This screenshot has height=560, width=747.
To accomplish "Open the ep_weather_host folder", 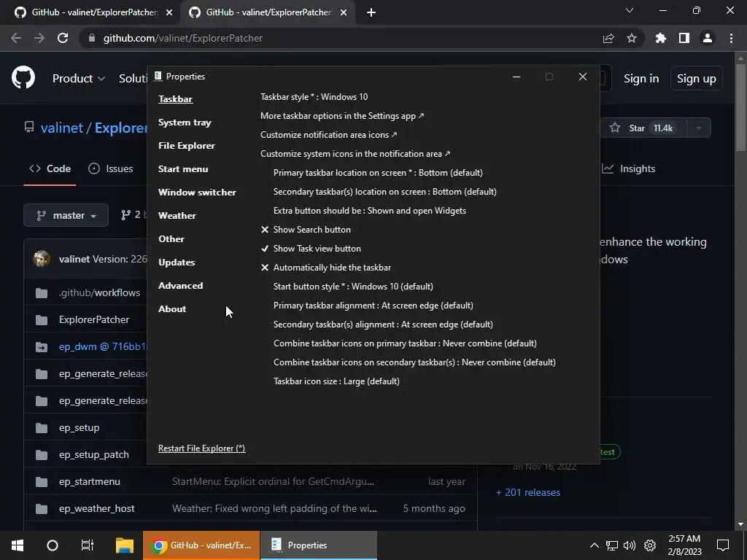I will [x=97, y=508].
